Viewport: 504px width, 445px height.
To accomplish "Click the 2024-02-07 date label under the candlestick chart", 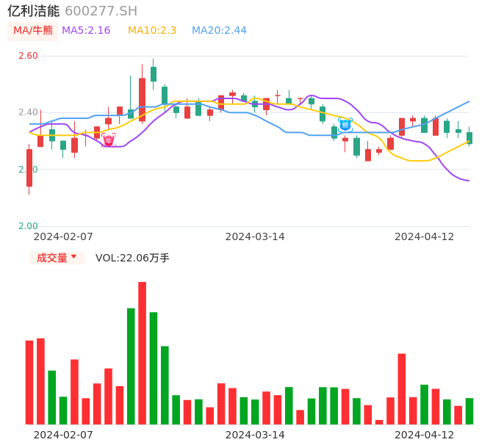I will point(63,236).
